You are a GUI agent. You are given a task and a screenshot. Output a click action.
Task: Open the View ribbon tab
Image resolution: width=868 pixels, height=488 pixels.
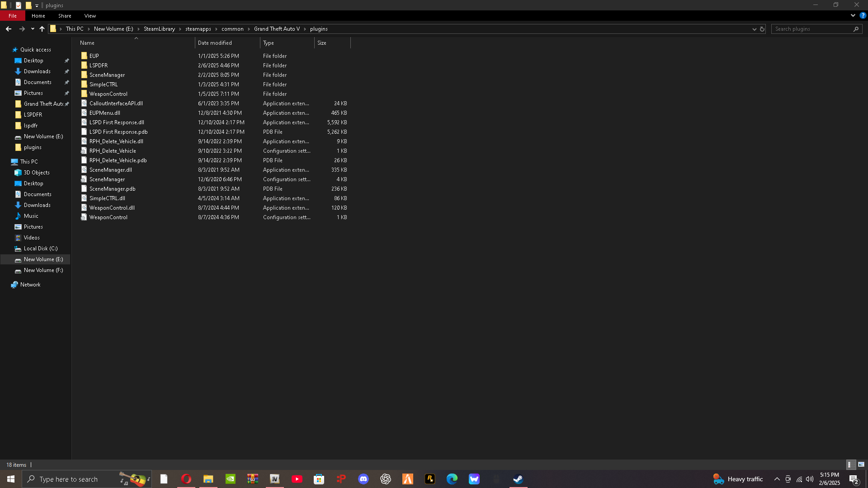pos(90,16)
